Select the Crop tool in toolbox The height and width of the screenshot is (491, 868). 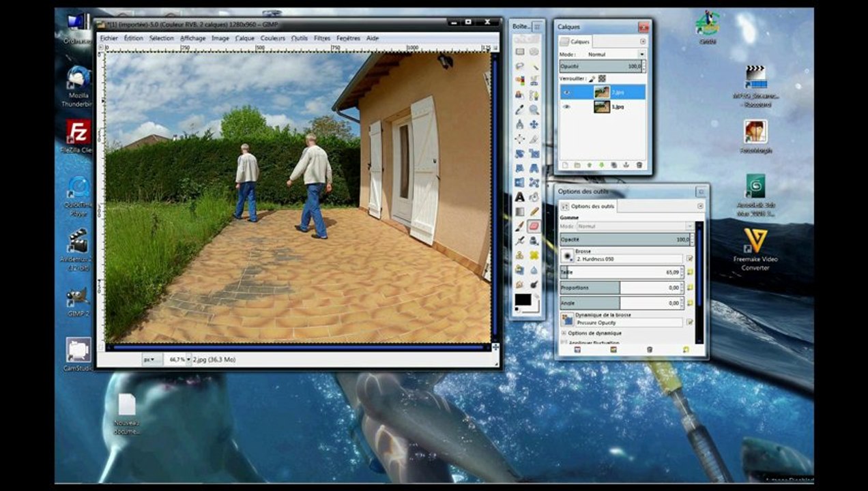coord(535,138)
